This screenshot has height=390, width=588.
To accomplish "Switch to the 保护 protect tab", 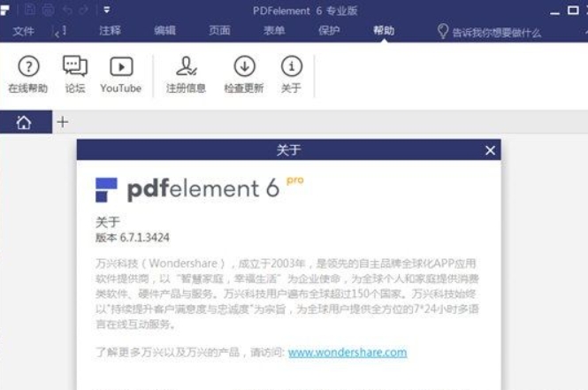I will coord(329,30).
